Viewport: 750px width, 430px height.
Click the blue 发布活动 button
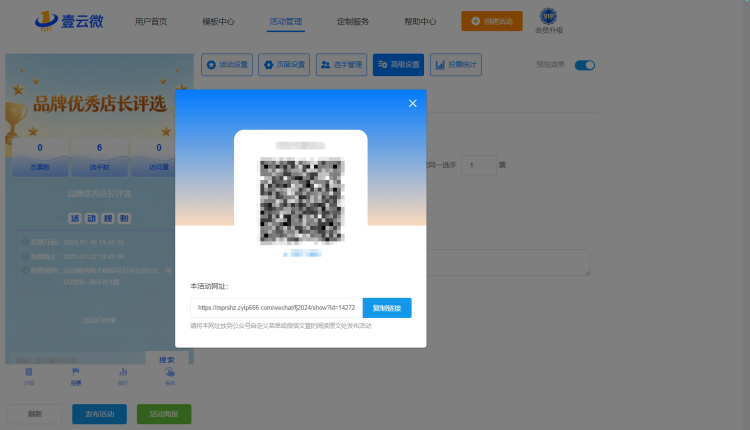point(99,414)
